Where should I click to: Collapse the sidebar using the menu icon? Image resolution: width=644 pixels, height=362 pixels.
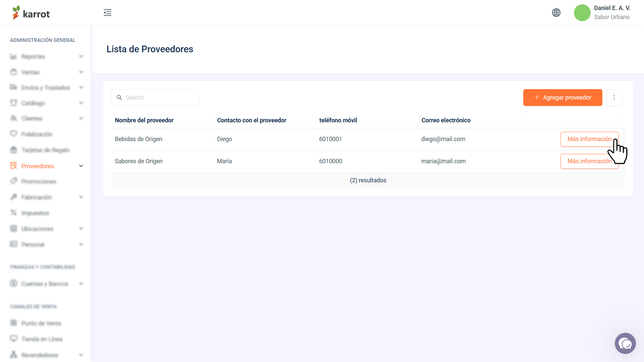click(x=107, y=13)
